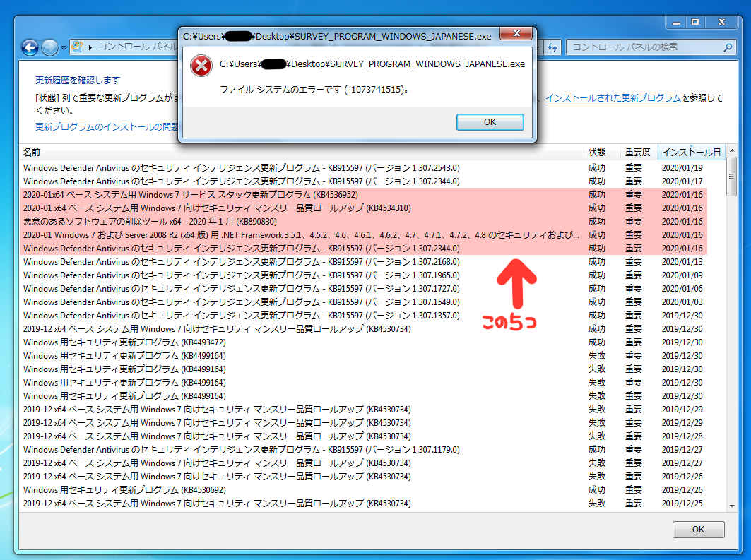Click the 2020/01/17 install date cell
Screen dimensions: 751x560
point(682,181)
